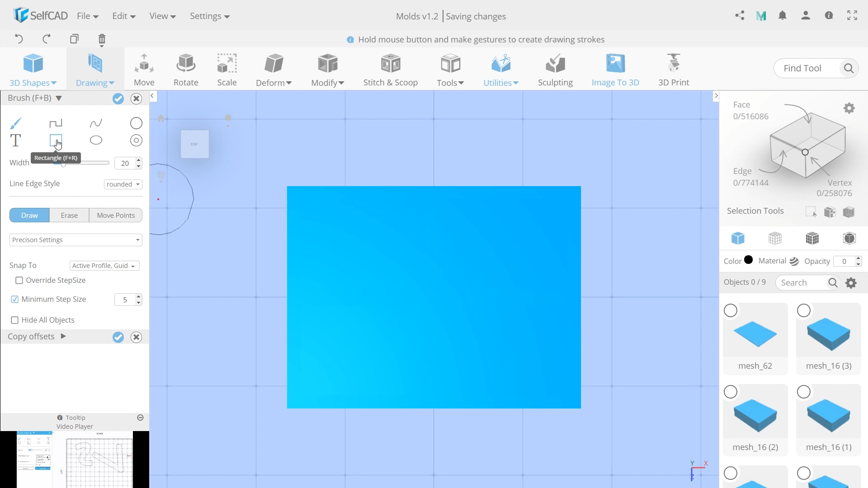Cancel Copy offsets with X button
This screenshot has height=488, width=868.
coord(136,337)
